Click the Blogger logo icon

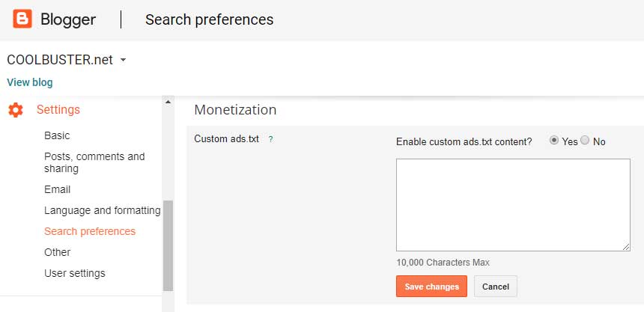click(x=22, y=19)
